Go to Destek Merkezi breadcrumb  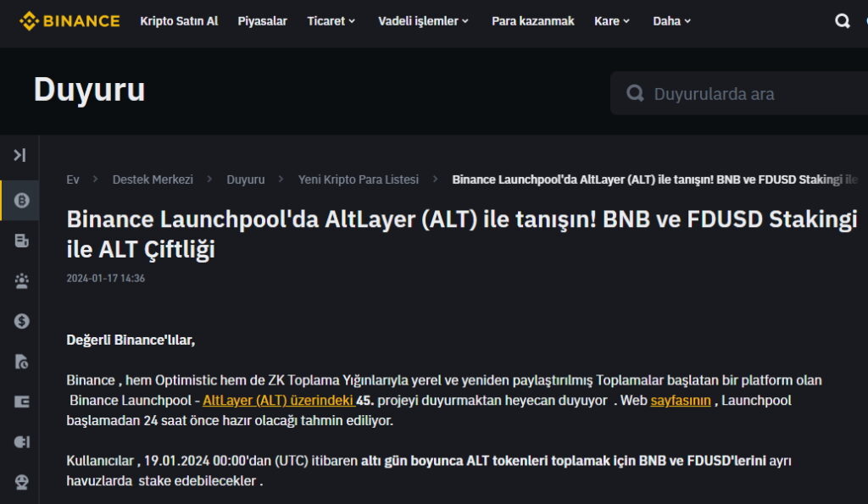point(153,180)
